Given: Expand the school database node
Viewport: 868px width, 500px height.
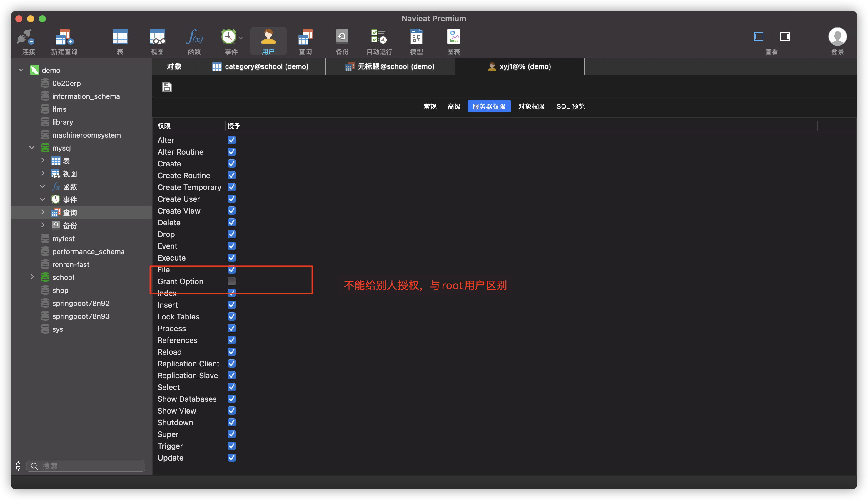Looking at the screenshot, I should click(x=33, y=277).
